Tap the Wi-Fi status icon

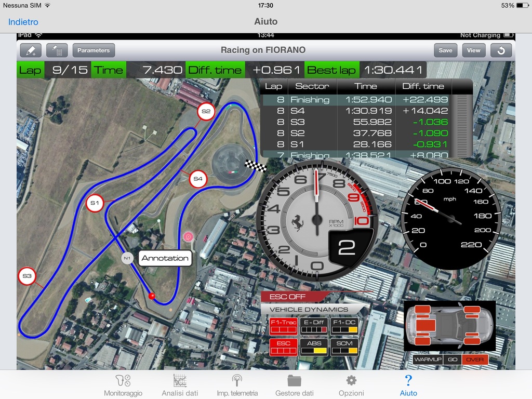coord(47,5)
